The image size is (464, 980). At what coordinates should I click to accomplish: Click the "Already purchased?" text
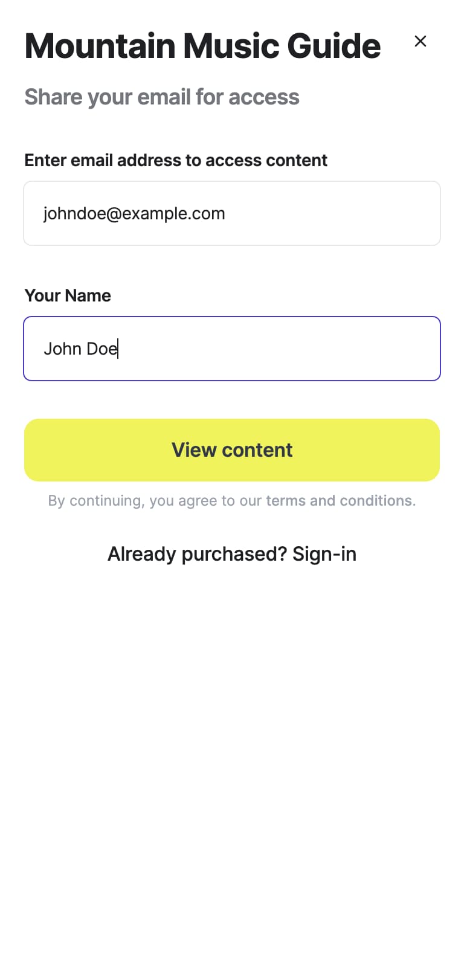pyautogui.click(x=197, y=554)
